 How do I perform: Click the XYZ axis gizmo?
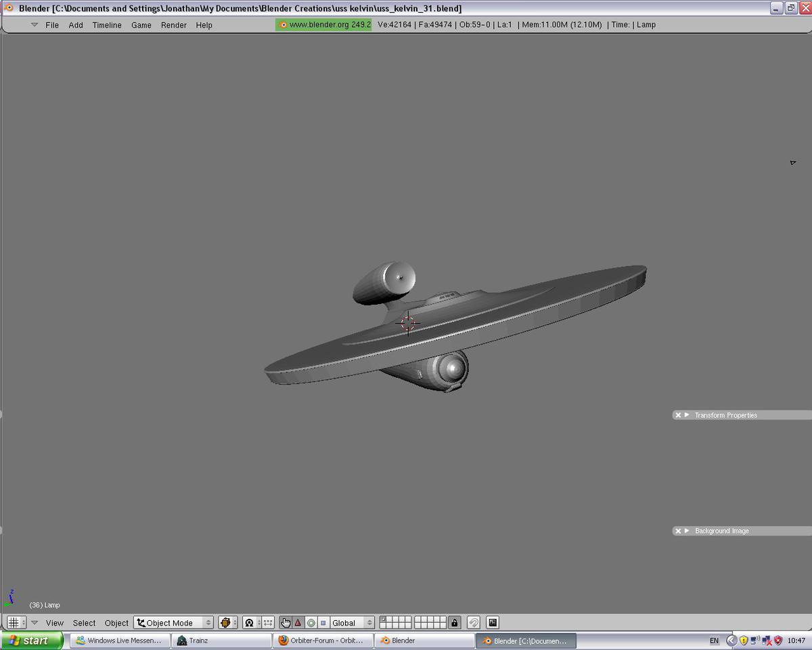[x=9, y=599]
